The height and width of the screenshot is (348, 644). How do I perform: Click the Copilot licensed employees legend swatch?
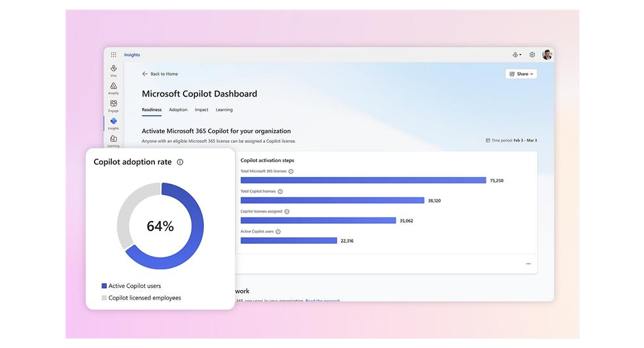[x=104, y=298]
